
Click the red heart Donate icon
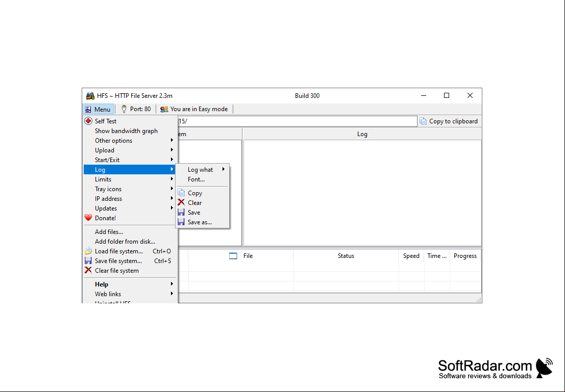pos(88,218)
